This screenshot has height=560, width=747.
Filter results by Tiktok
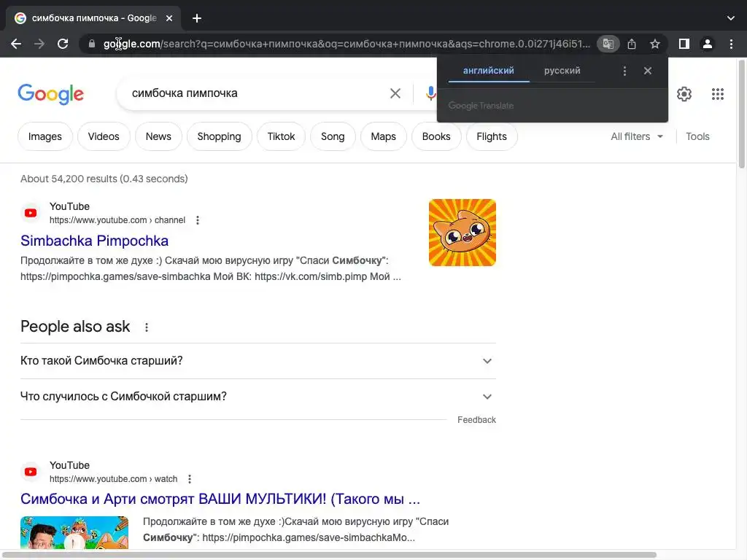(281, 136)
